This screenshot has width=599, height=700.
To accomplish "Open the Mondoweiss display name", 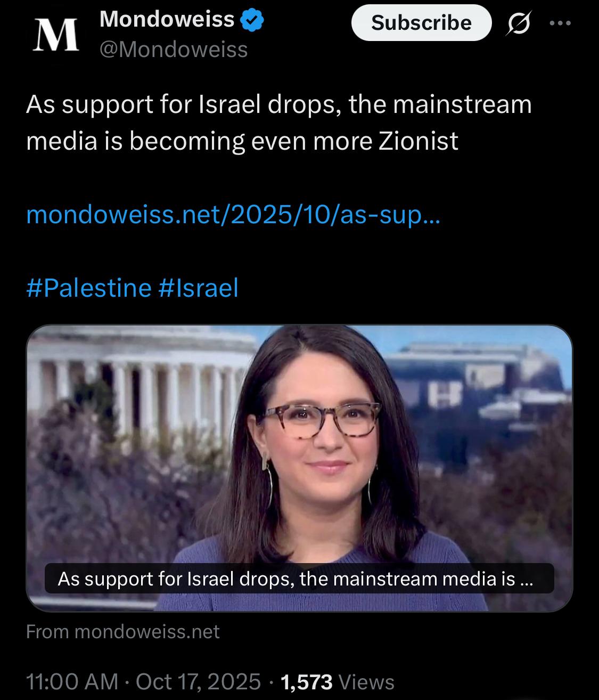I will 167,20.
